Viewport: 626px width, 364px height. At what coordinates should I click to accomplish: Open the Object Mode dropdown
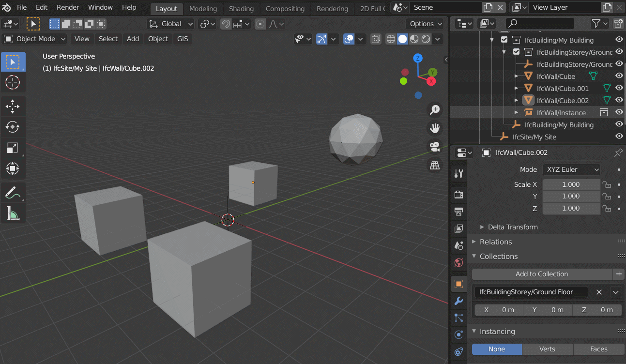(34, 39)
